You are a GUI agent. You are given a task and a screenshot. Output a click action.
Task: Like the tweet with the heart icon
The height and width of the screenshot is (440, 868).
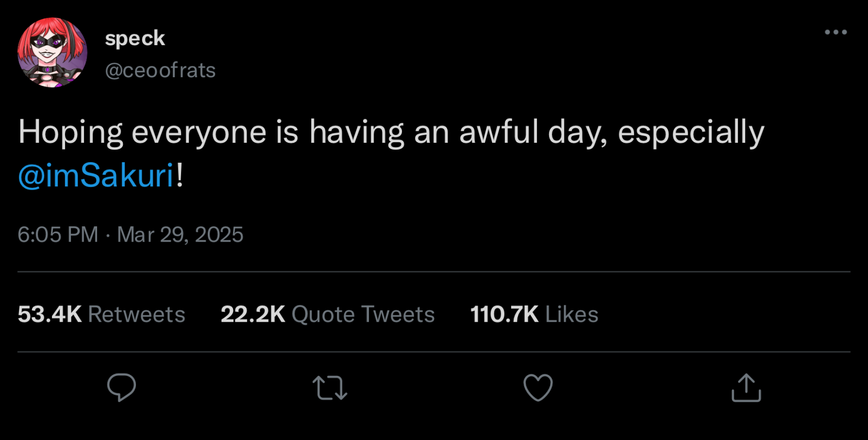tap(538, 387)
